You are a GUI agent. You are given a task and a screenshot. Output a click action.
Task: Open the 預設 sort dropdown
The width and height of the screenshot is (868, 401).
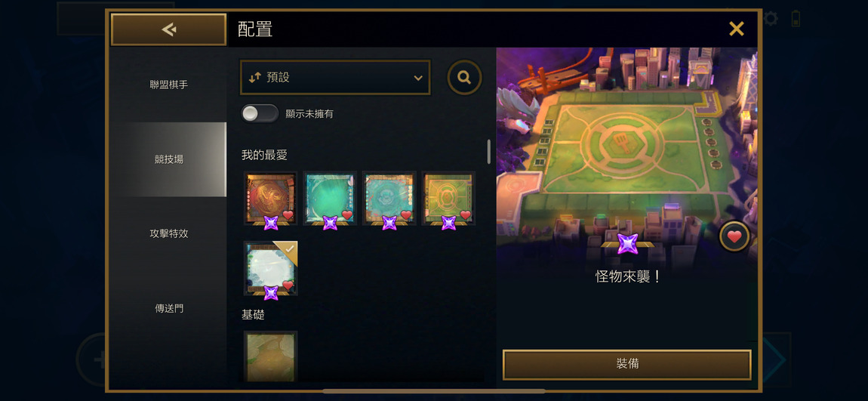[335, 78]
